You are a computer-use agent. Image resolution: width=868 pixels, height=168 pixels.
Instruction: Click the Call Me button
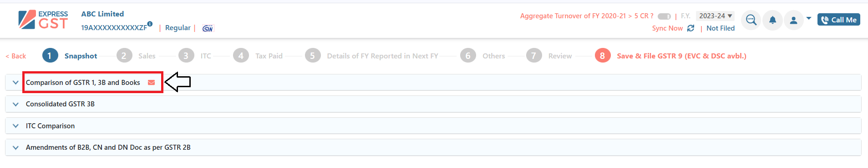(x=838, y=20)
